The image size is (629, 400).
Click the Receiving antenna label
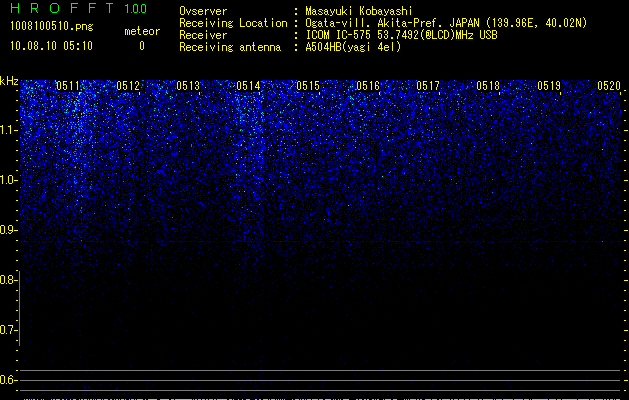point(230,47)
